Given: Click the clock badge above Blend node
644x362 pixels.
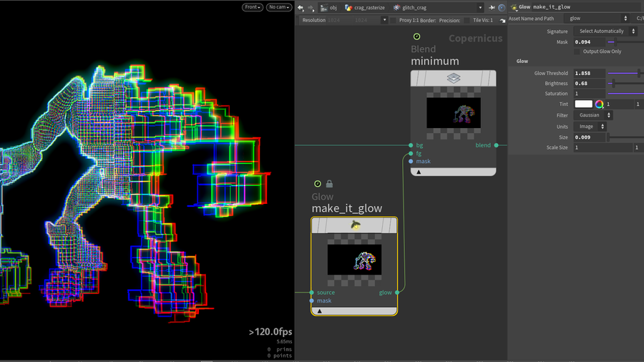Looking at the screenshot, I should (x=416, y=36).
